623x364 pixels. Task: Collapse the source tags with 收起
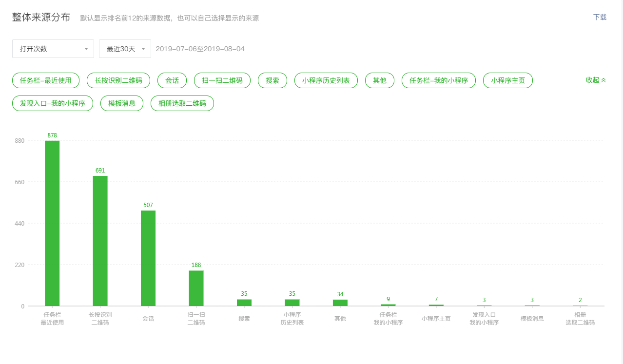596,80
